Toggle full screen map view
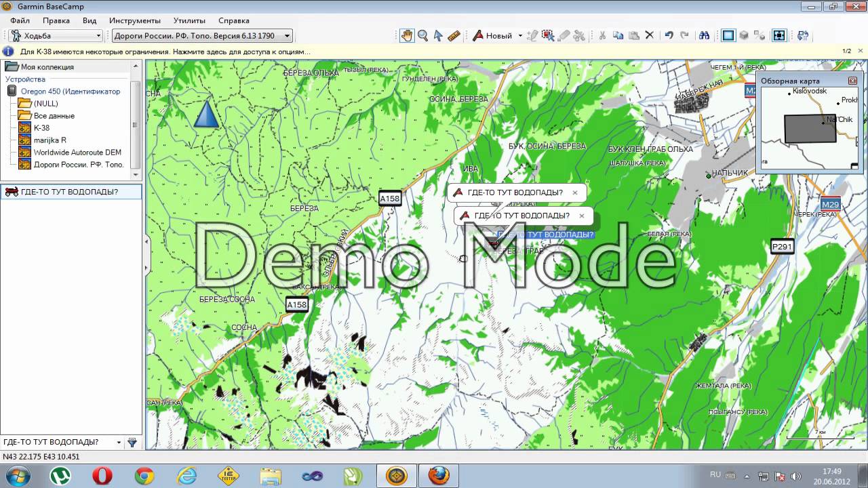This screenshot has width=868, height=488. tap(779, 35)
